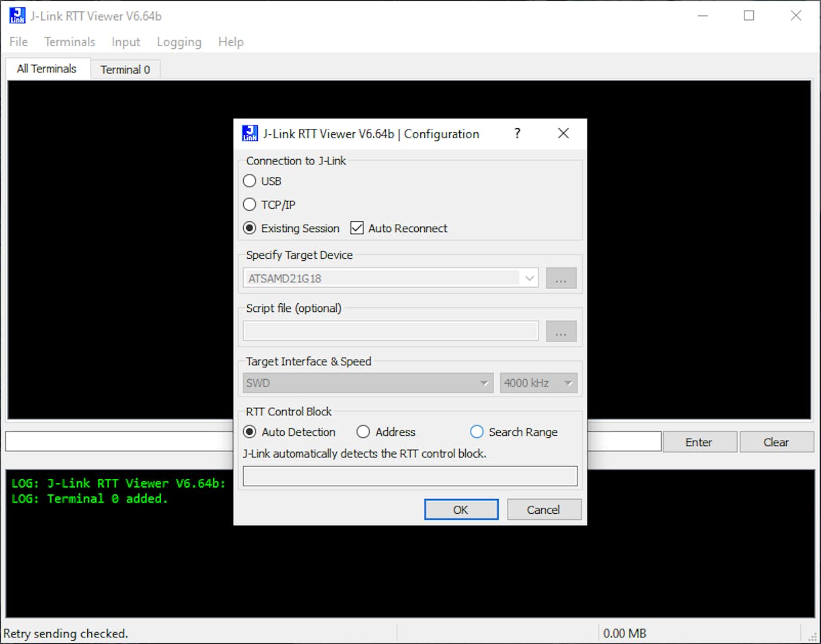Select the TCP/IP connection option

(x=250, y=205)
